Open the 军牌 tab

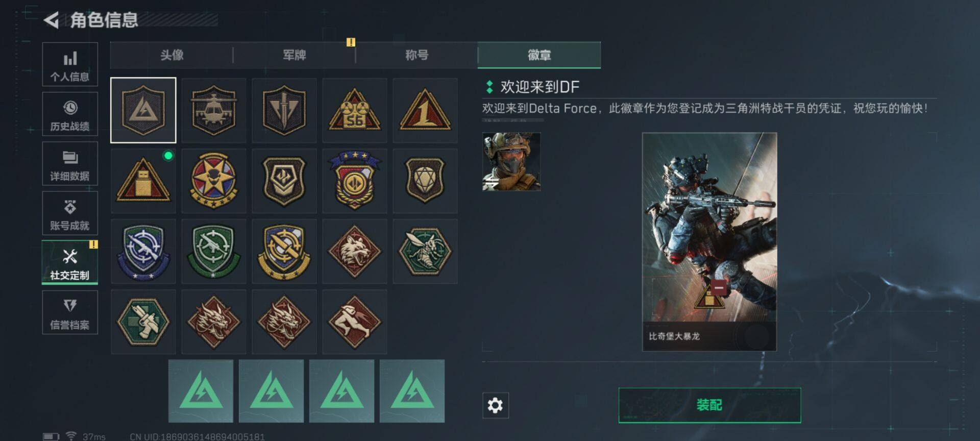[294, 55]
